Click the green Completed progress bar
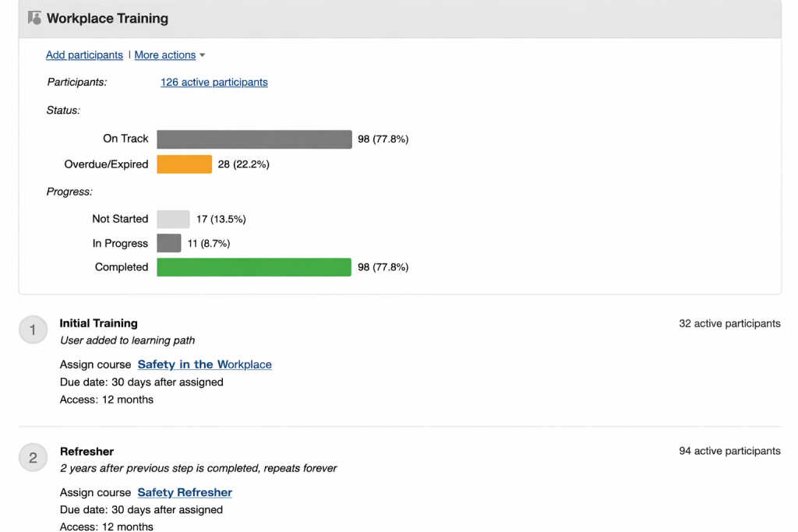This screenshot has height=532, width=798. pyautogui.click(x=253, y=266)
